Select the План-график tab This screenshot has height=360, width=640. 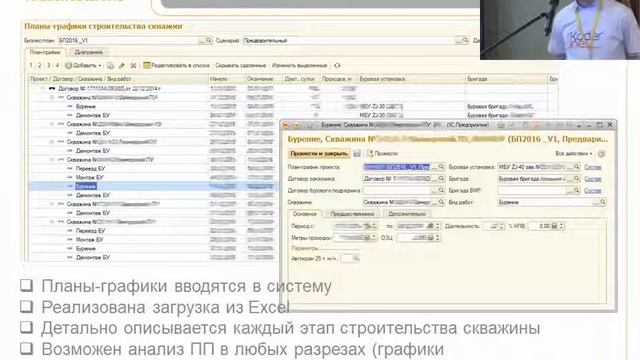point(45,52)
